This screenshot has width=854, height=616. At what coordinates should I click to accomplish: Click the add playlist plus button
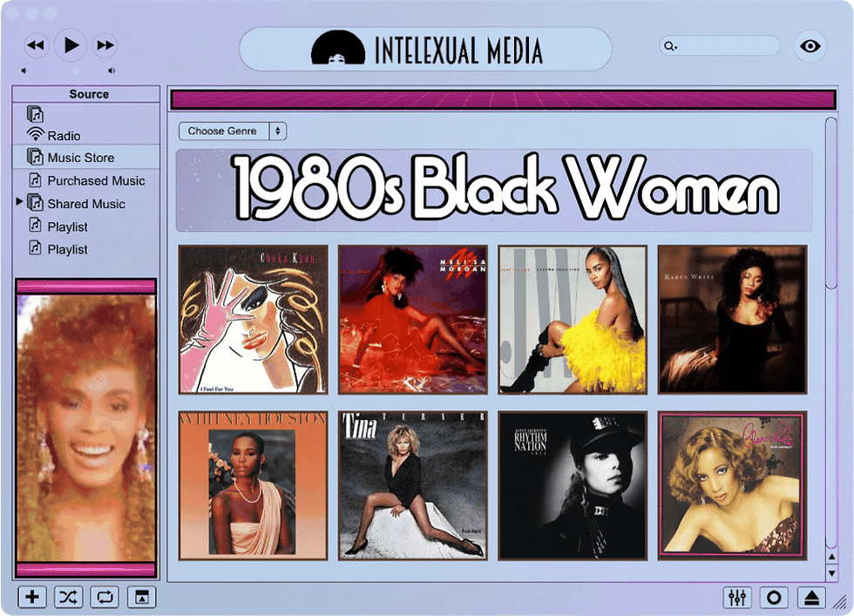coord(32,597)
